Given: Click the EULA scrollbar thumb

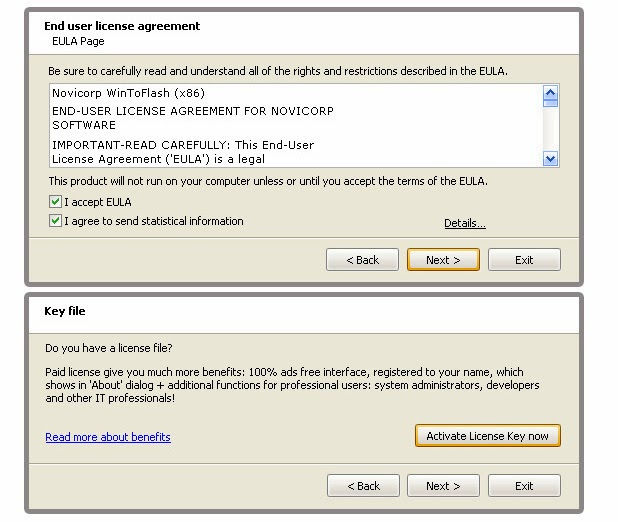Looking at the screenshot, I should [x=550, y=103].
